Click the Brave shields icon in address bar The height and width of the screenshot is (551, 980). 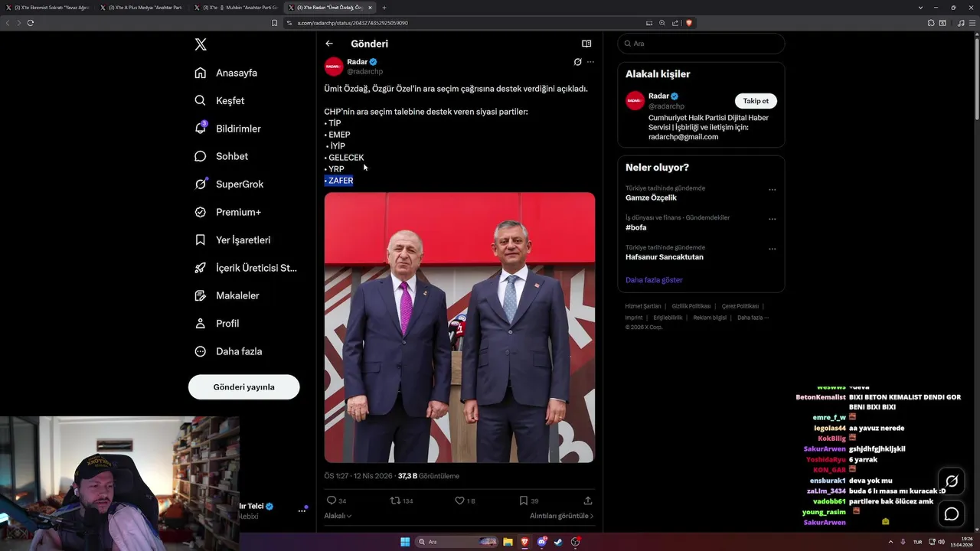click(689, 23)
